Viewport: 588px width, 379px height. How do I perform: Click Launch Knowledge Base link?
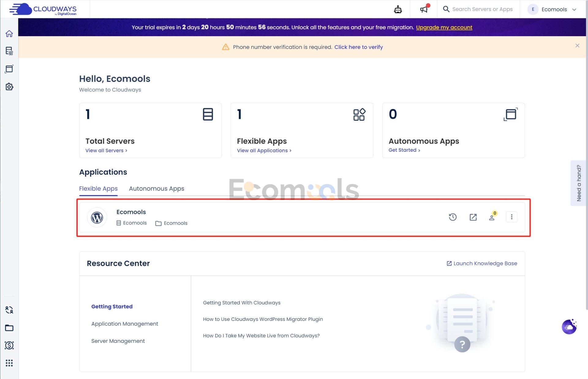pos(482,263)
